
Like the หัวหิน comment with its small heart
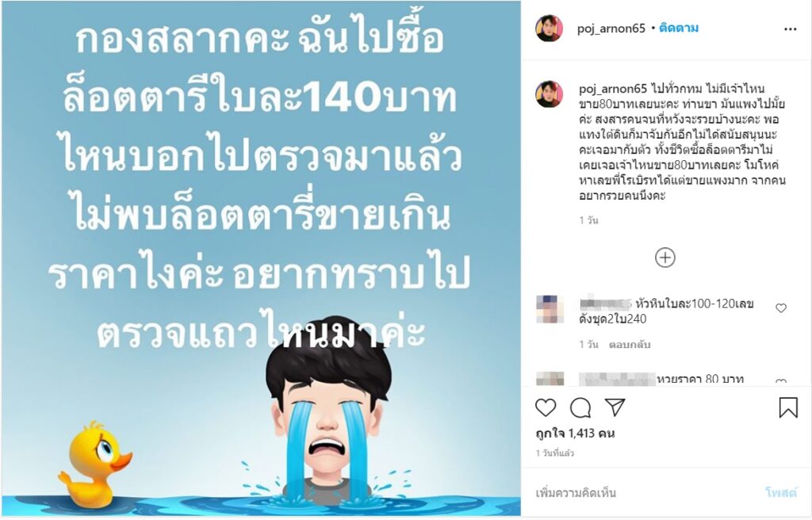click(781, 308)
